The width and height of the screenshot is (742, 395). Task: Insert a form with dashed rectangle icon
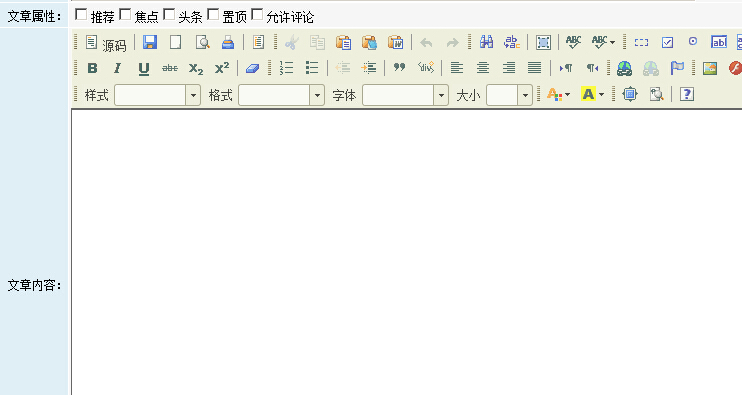click(x=642, y=42)
